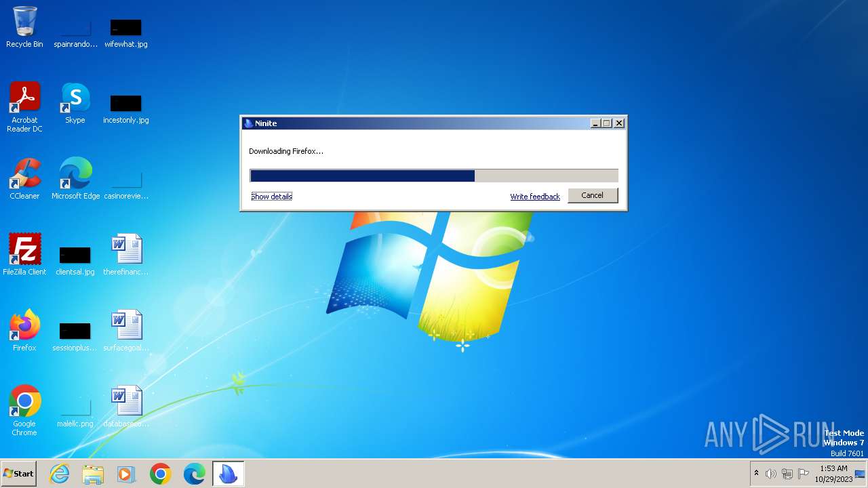
Task: Open Chrome from the taskbar
Action: pos(160,474)
